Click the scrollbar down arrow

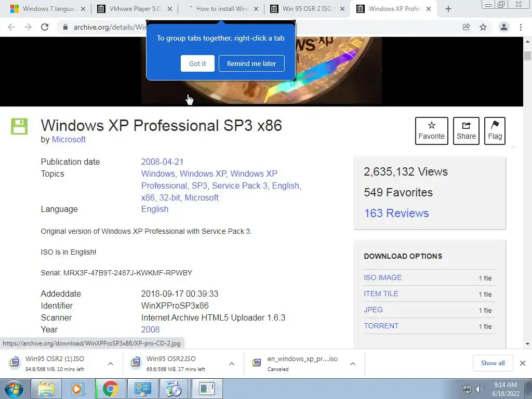tap(527, 344)
